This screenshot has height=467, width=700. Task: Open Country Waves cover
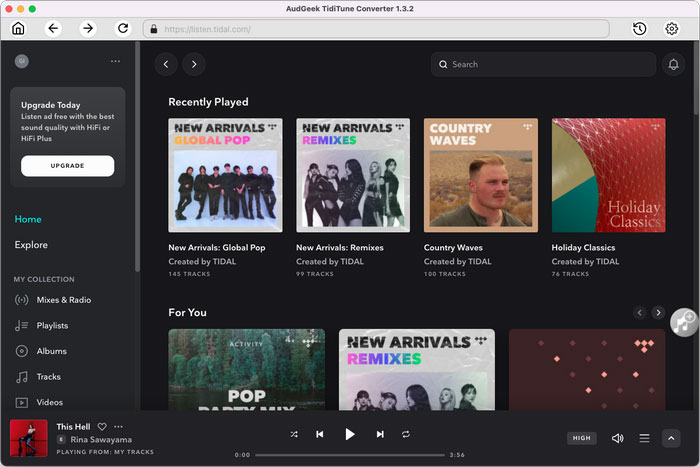pos(480,175)
